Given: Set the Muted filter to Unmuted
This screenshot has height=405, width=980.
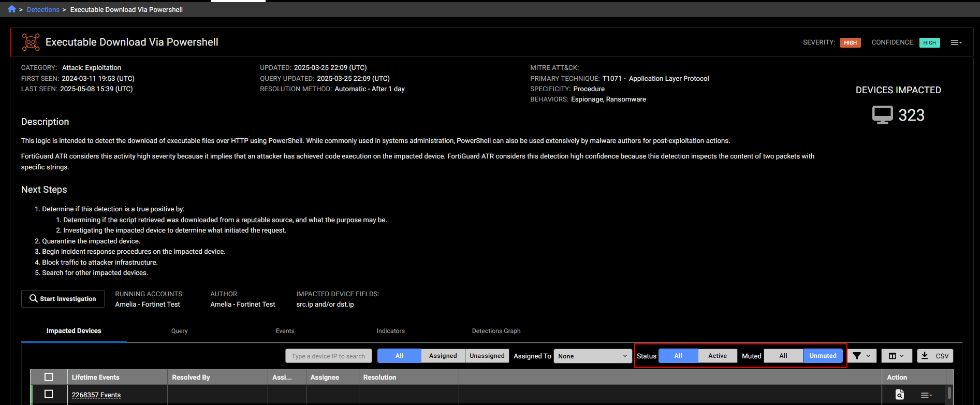Looking at the screenshot, I should click(823, 356).
